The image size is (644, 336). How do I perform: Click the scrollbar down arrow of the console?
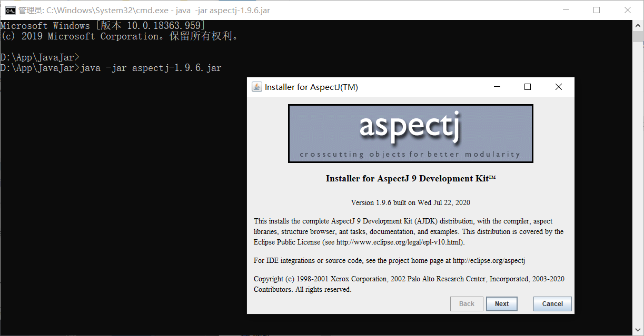[639, 331]
